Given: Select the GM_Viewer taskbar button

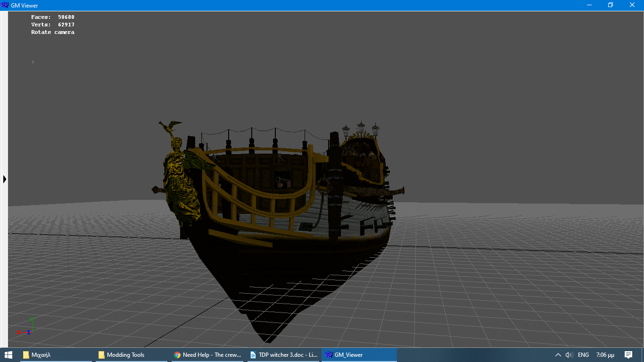Looking at the screenshot, I should point(359,355).
